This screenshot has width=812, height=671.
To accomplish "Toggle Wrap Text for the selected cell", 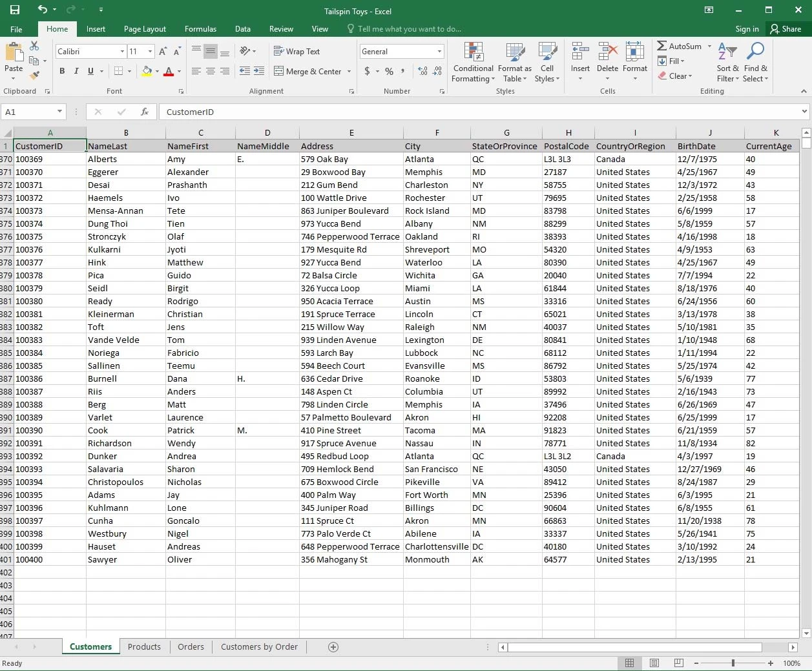I will pos(297,52).
